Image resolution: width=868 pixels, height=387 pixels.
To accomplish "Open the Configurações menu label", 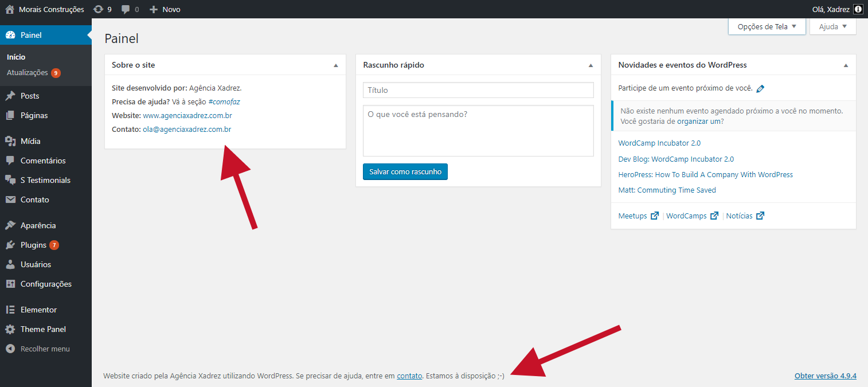I will (46, 284).
